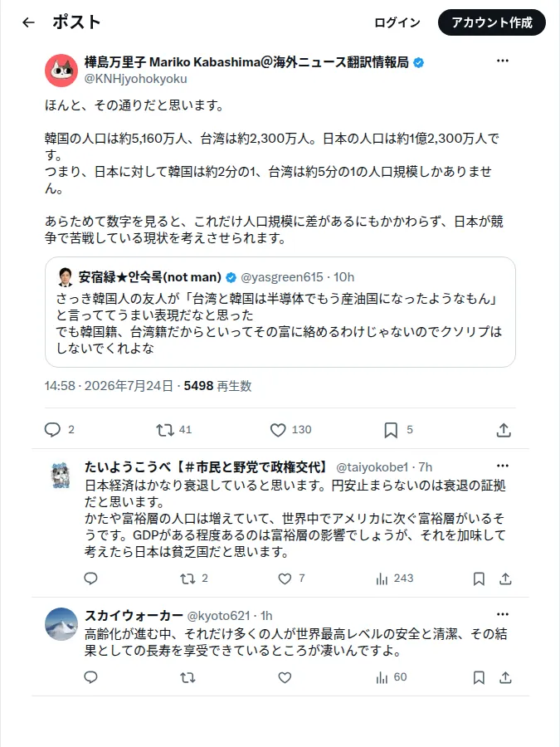Viewport: 560px width, 747px height.
Task: Like the main post with 130 likes
Action: [290, 430]
